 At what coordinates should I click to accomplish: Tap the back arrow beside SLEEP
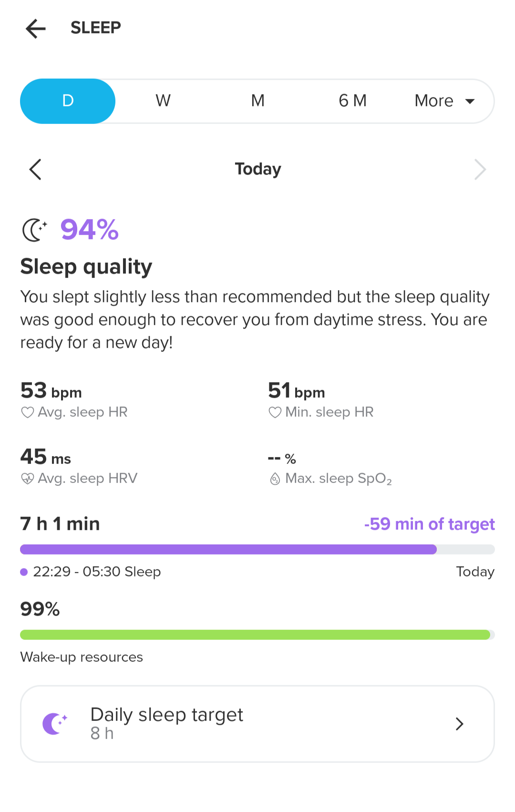coord(36,29)
